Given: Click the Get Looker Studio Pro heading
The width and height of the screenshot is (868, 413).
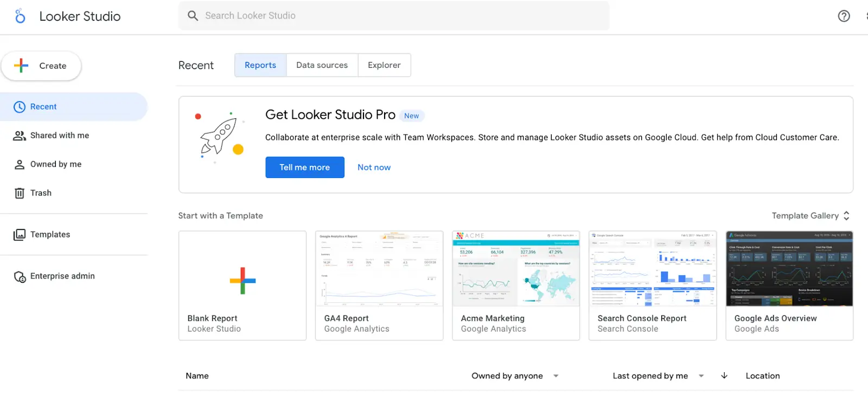Looking at the screenshot, I should tap(330, 115).
